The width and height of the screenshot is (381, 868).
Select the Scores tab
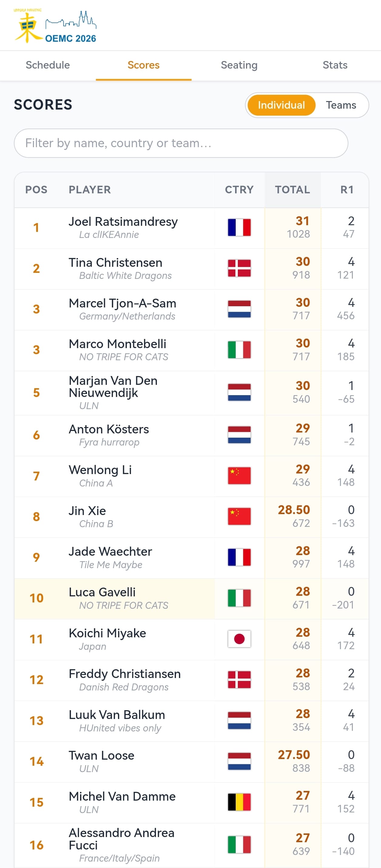[143, 65]
